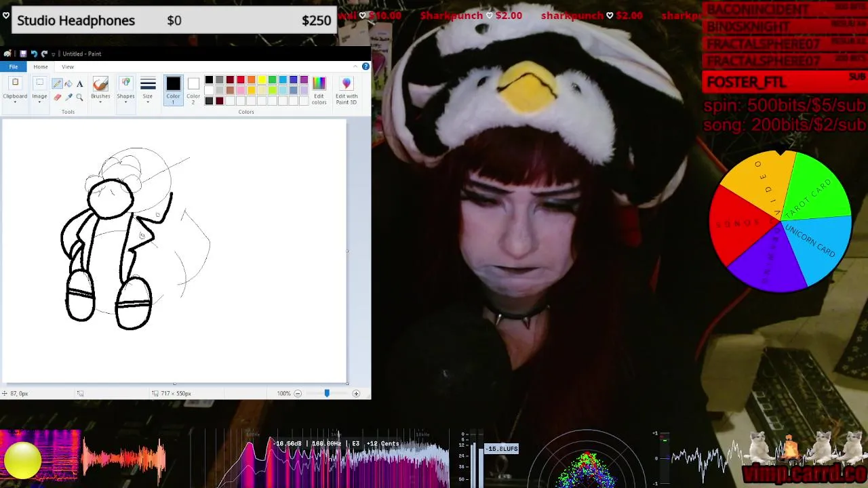This screenshot has height=488, width=868.
Task: Pick the purple color swatch
Action: 304,80
